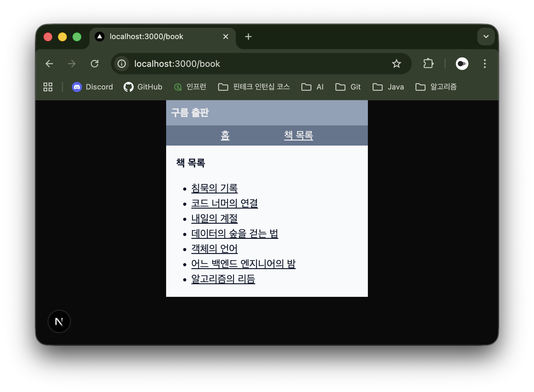Image resolution: width=534 pixels, height=392 pixels.
Task: View site information icon in address bar
Action: click(x=122, y=64)
